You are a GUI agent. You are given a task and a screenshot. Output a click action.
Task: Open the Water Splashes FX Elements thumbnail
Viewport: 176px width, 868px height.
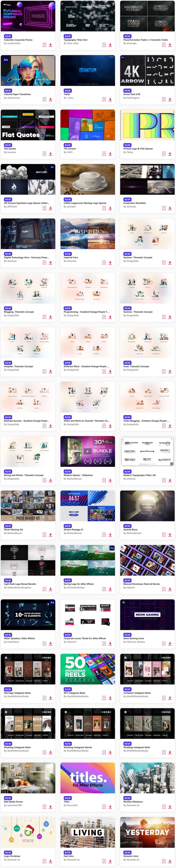pos(28,615)
